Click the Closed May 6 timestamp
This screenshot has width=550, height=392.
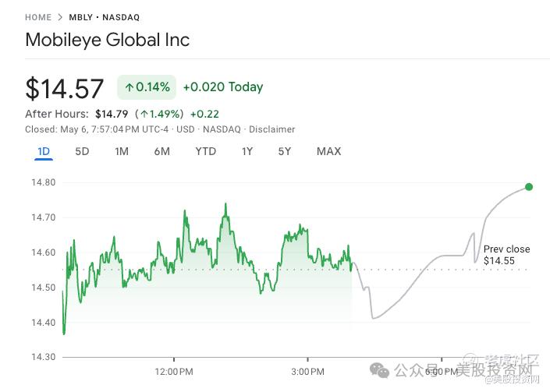pos(97,129)
